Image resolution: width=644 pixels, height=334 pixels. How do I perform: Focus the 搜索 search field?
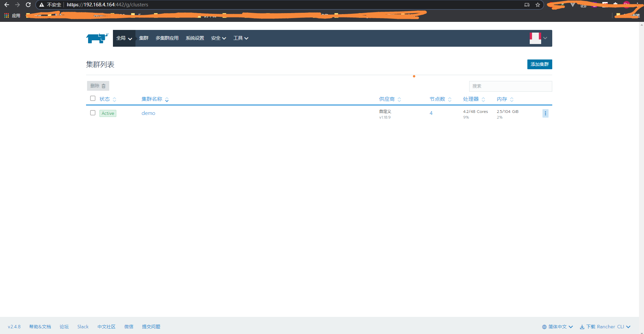pos(510,86)
